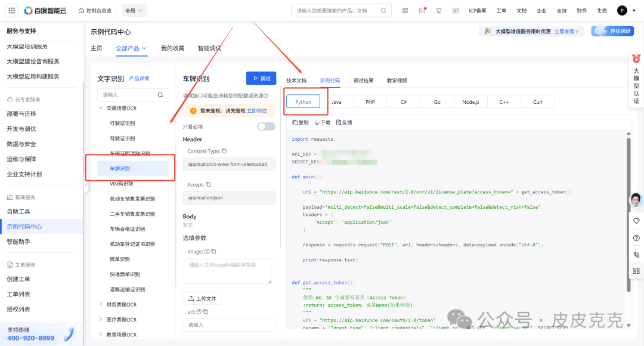
Task: Switch language via the En icon
Action: point(456,11)
